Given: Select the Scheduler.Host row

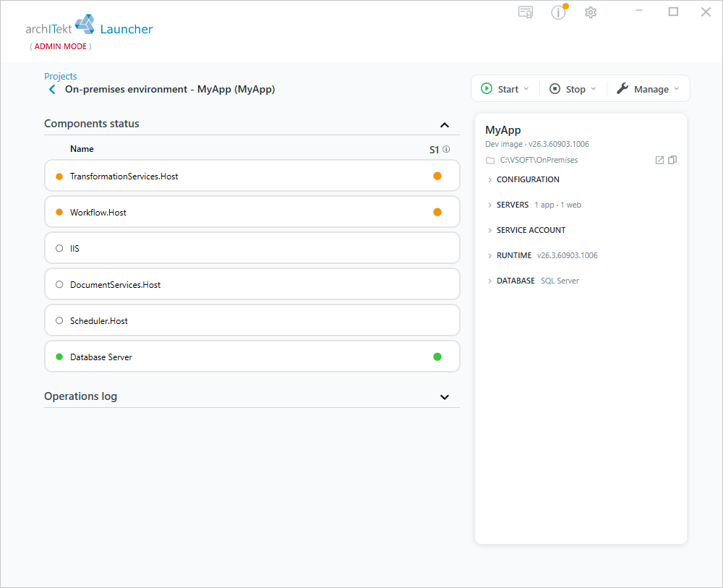Looking at the screenshot, I should 252,320.
